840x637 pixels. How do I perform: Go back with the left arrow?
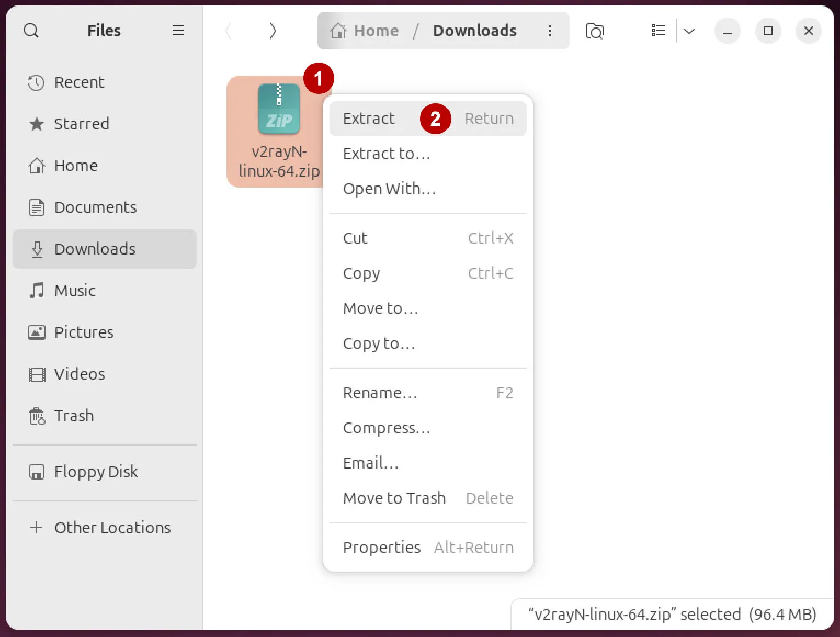229,31
